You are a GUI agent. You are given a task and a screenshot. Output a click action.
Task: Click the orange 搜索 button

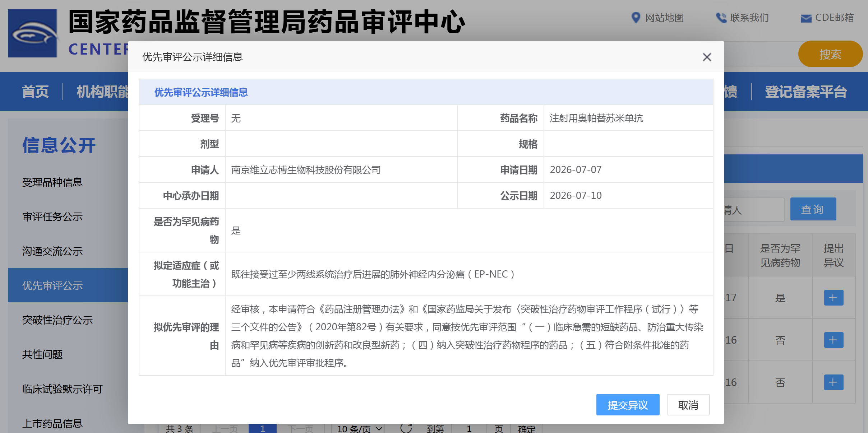point(830,54)
